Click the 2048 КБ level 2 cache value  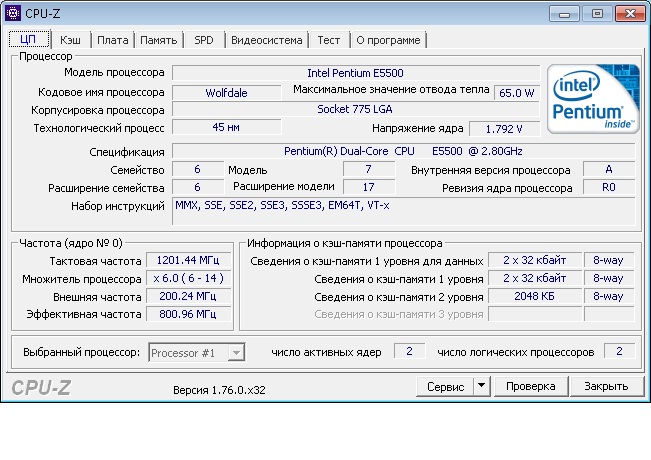click(535, 296)
